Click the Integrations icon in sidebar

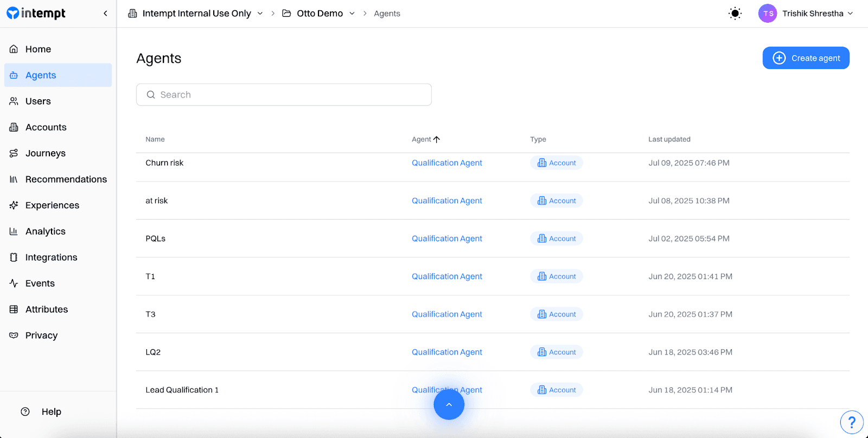coord(14,257)
